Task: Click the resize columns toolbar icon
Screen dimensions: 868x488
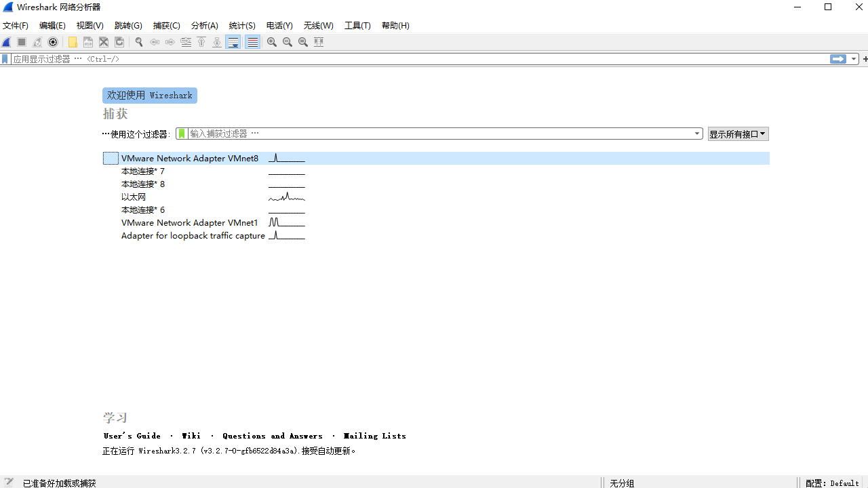Action: 319,42
